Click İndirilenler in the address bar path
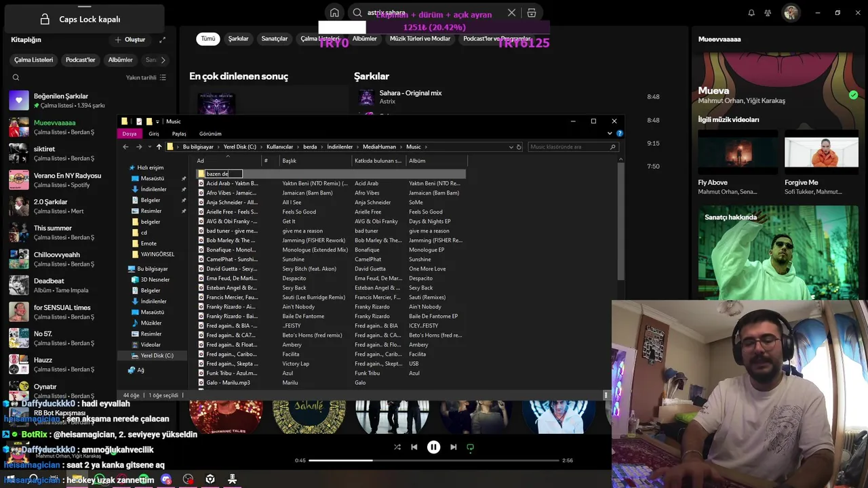The height and width of the screenshot is (488, 868). click(340, 147)
